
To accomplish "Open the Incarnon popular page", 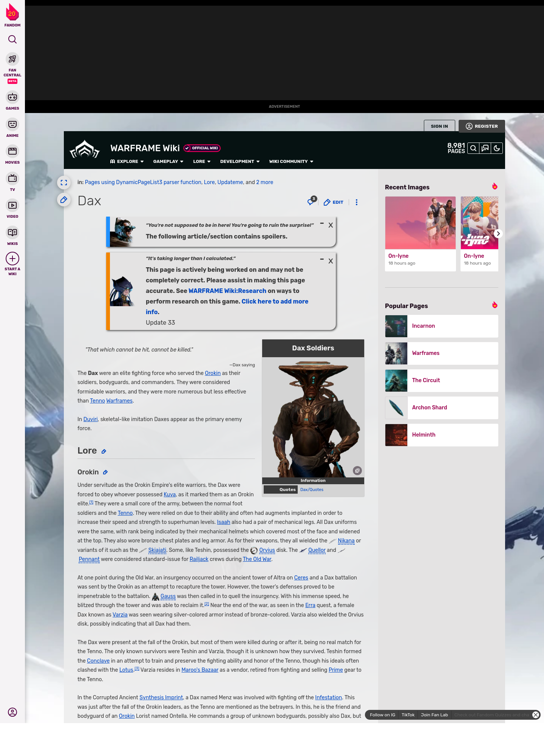I will pyautogui.click(x=442, y=326).
